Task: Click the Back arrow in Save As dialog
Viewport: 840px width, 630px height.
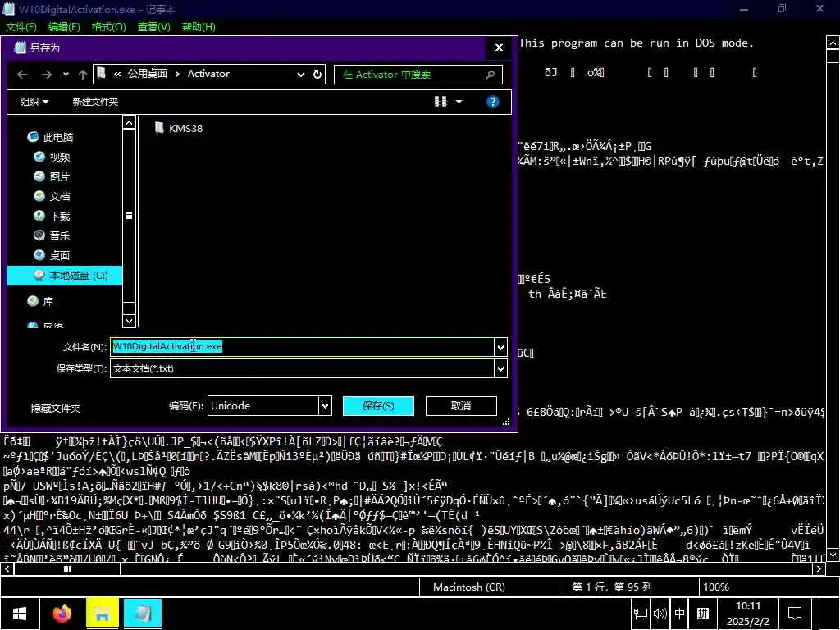Action: 22,75
